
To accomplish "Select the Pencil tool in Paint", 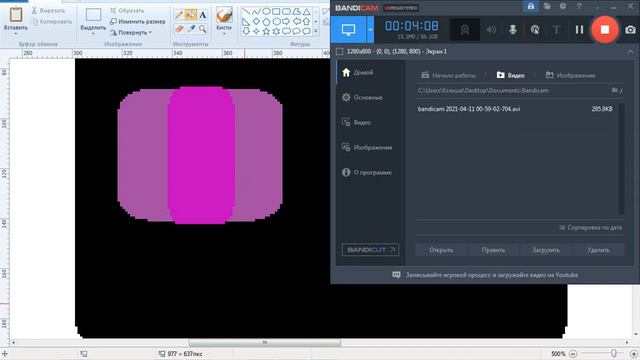I will [179, 15].
